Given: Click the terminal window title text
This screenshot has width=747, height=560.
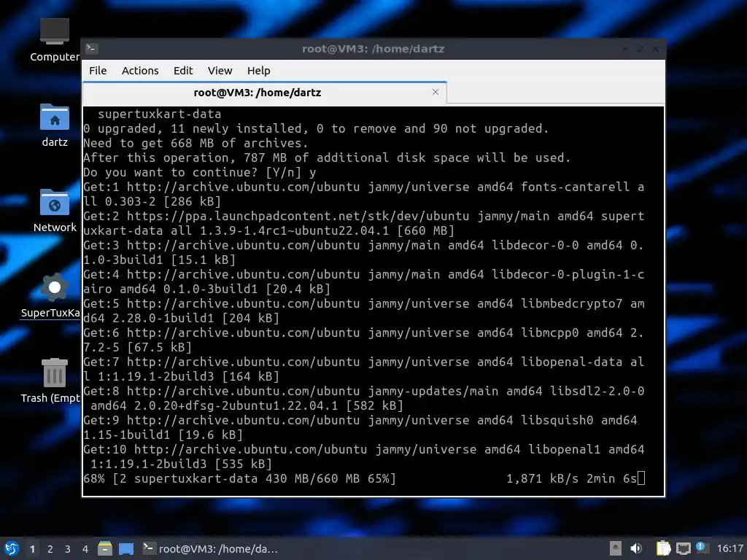Looking at the screenshot, I should point(373,49).
